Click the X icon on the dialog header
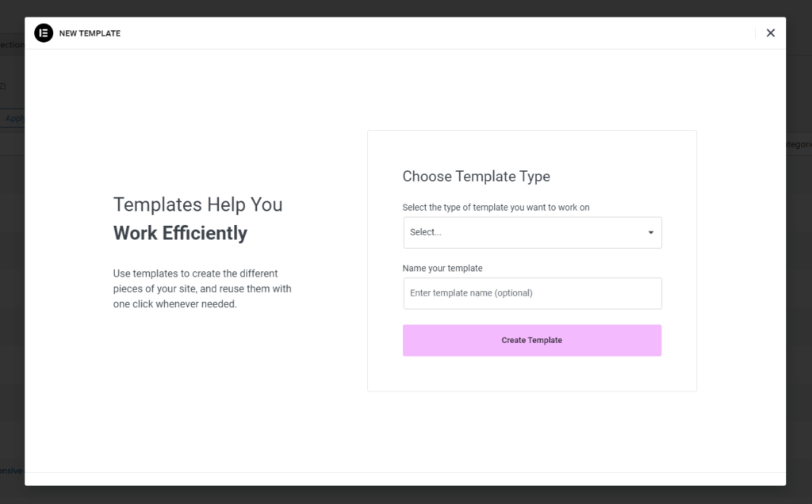The image size is (812, 504). (770, 32)
